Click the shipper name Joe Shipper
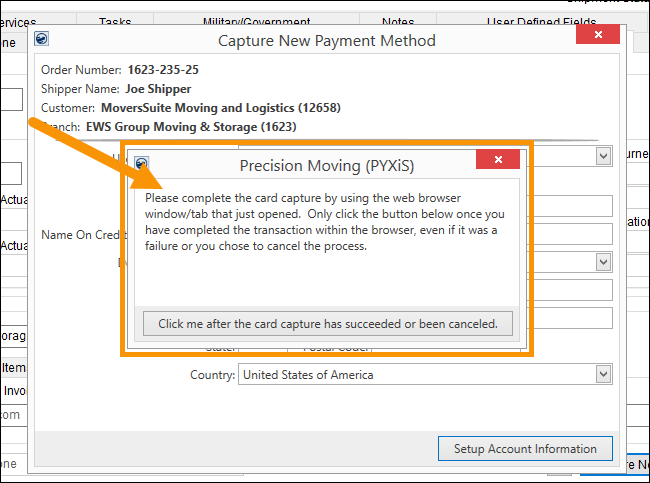 coord(158,89)
